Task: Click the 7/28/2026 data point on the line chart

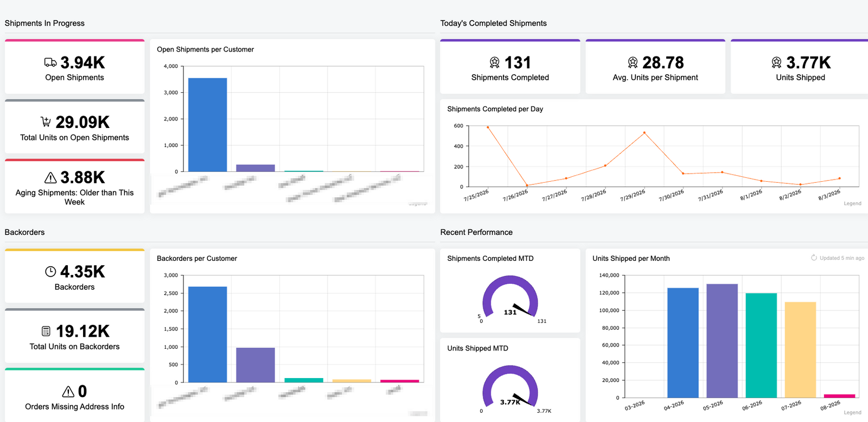Action: coord(605,165)
